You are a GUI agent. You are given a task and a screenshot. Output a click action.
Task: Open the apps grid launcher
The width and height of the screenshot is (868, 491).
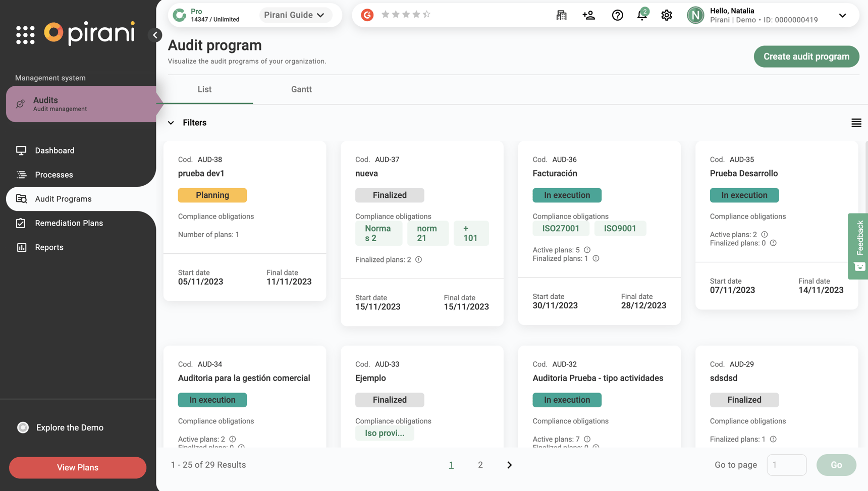pos(24,34)
